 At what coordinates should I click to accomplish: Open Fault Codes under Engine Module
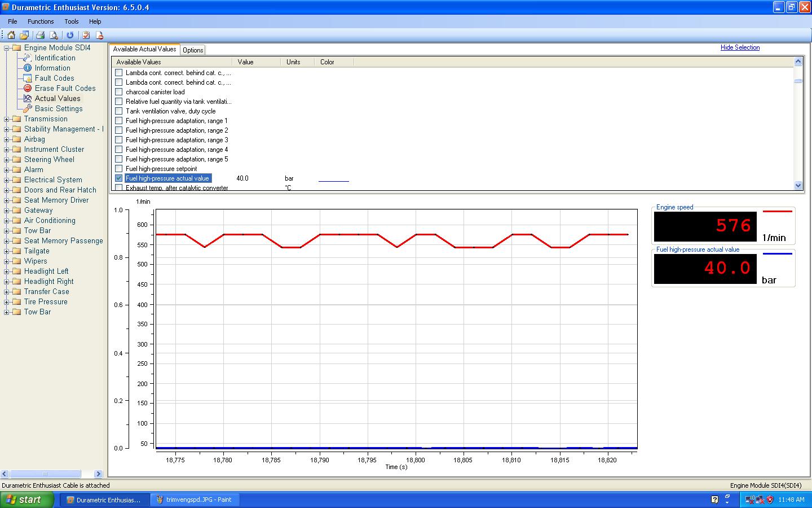[54, 78]
